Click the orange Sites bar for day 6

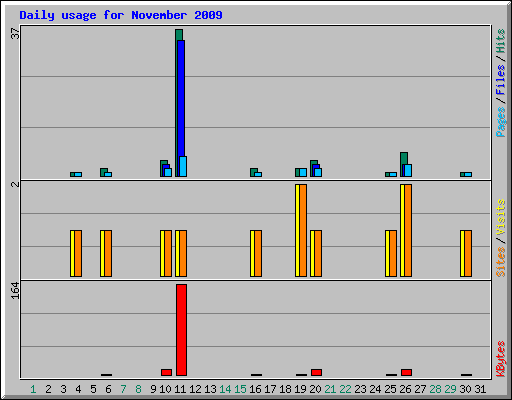pyautogui.click(x=108, y=253)
